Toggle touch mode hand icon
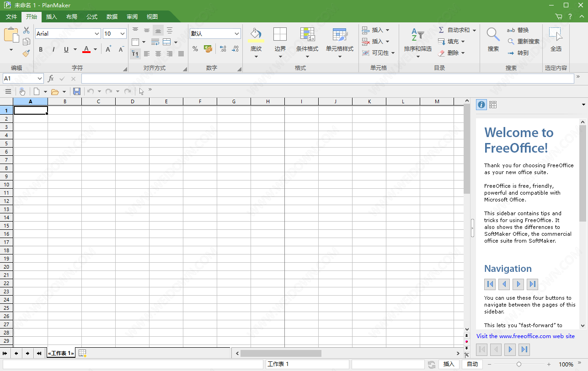The image size is (588, 371). pos(22,91)
